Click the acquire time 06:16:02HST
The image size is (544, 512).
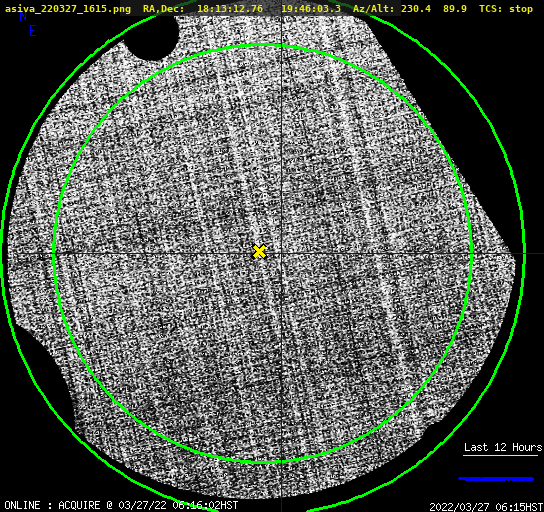pyautogui.click(x=205, y=505)
